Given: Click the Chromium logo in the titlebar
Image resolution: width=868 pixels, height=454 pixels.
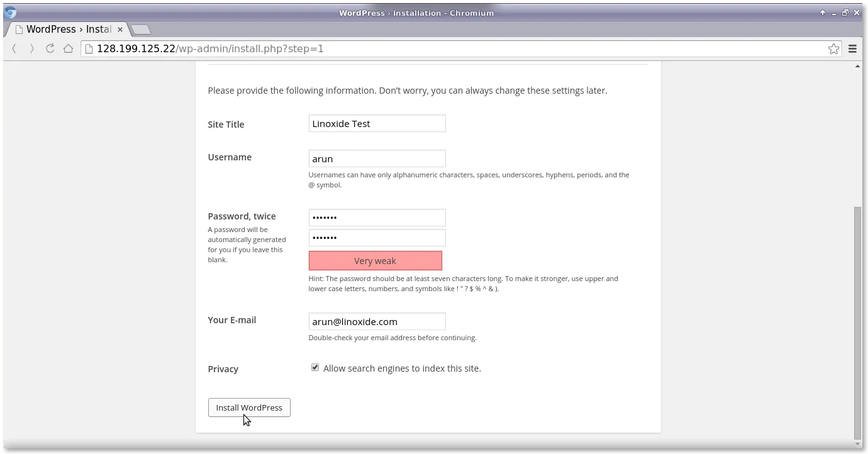Looking at the screenshot, I should point(10,12).
